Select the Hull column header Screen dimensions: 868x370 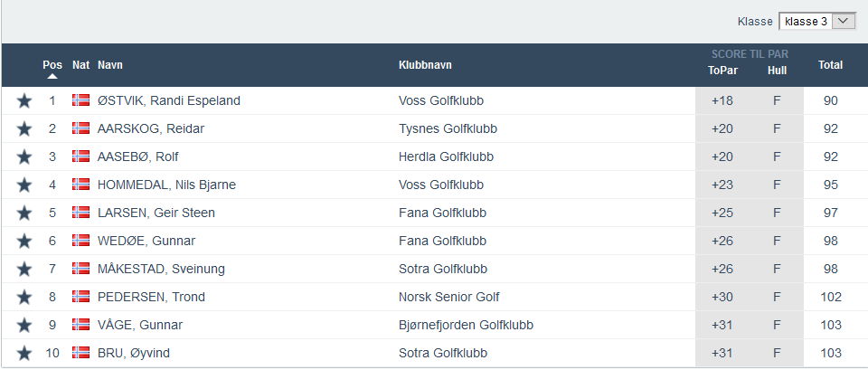pyautogui.click(x=777, y=71)
